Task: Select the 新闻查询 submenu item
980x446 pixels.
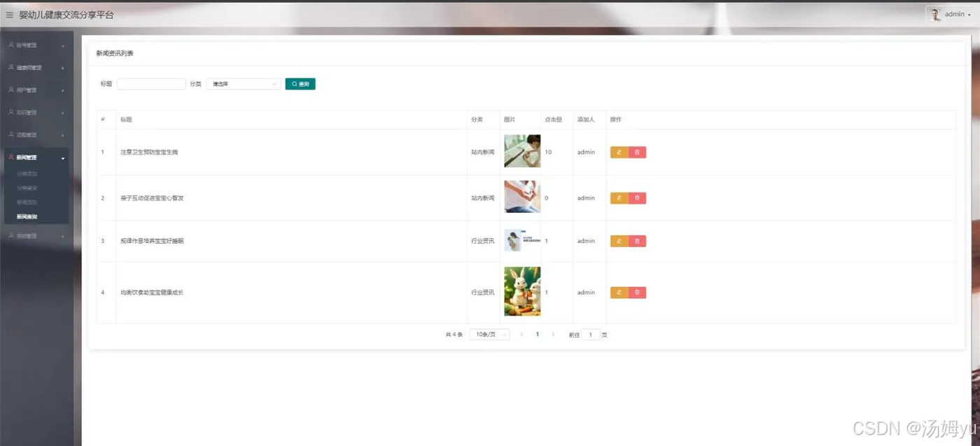Action: pyautogui.click(x=27, y=216)
